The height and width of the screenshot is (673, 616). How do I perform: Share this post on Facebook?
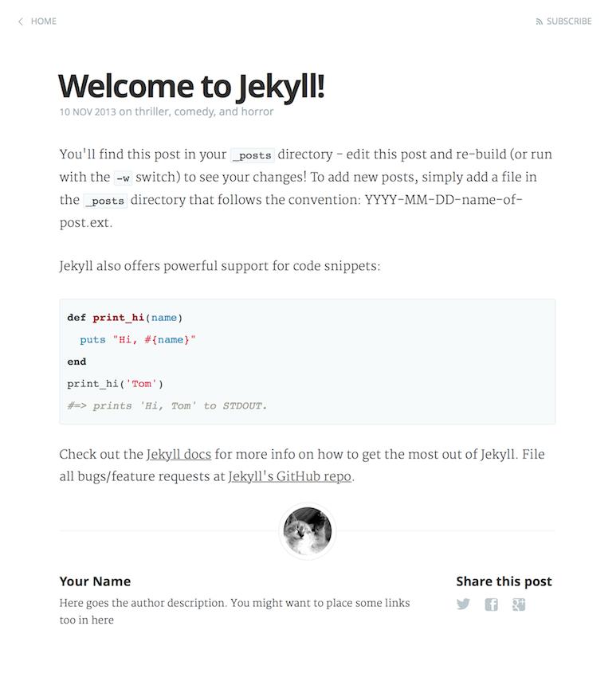(492, 605)
